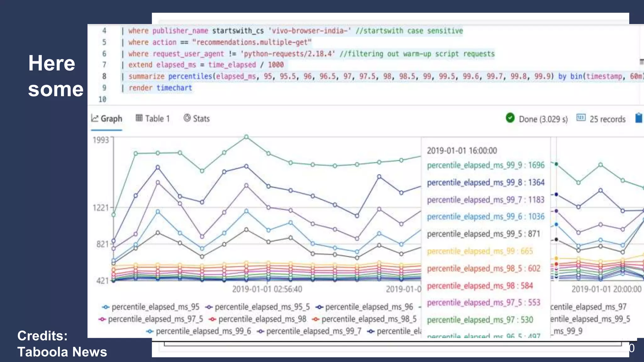Click the peak data point at 1993
The height and width of the screenshot is (362, 644).
pos(247,137)
